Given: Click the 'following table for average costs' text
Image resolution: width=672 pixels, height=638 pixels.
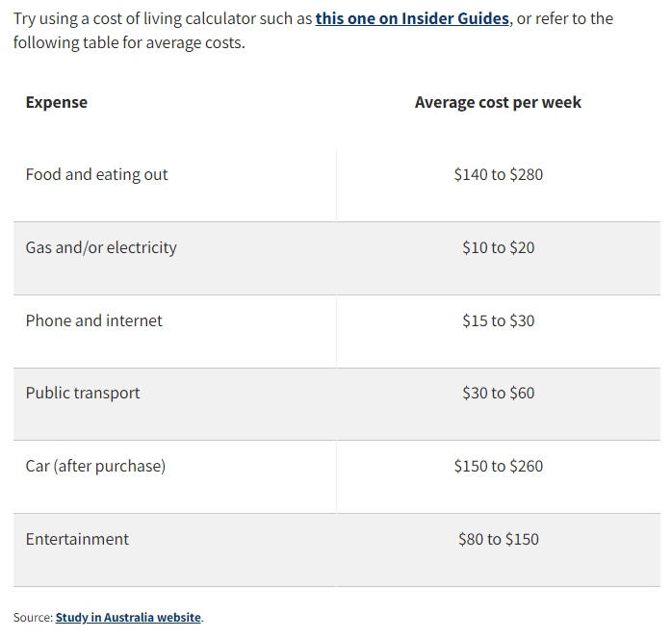Looking at the screenshot, I should 129,43.
